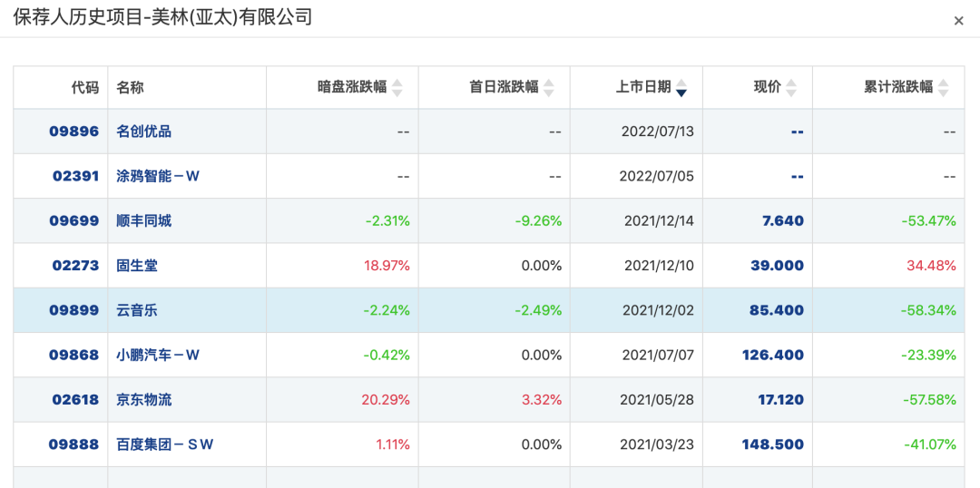Screen dimensions: 980x488
Task: Close the 保荐人历史项目 dialog
Action: click(958, 21)
